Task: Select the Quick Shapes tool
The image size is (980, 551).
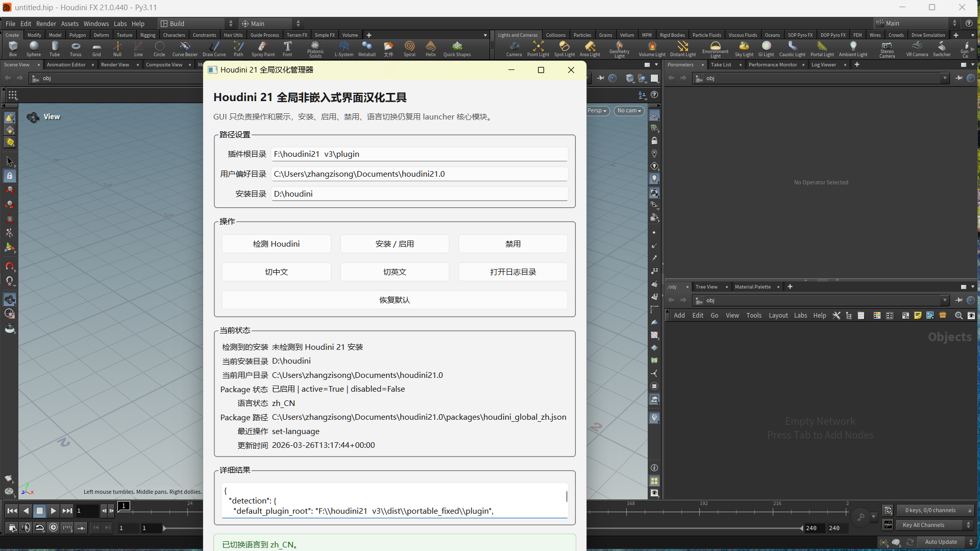Action: pyautogui.click(x=457, y=49)
